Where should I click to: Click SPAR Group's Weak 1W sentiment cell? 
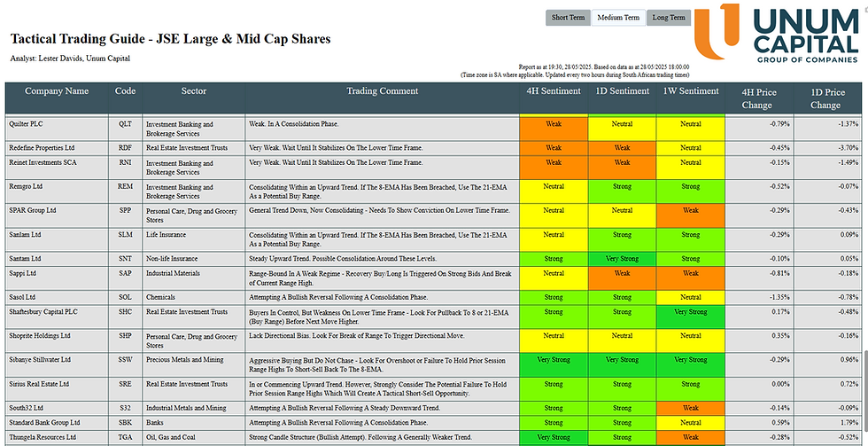(x=690, y=216)
